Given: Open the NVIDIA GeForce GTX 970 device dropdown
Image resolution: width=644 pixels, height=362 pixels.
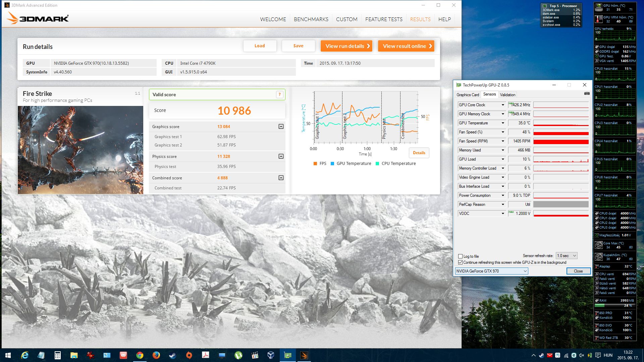Looking at the screenshot, I should (x=491, y=271).
